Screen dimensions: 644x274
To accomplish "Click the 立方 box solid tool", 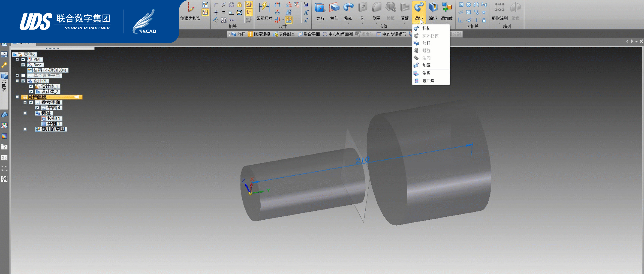I will [320, 11].
